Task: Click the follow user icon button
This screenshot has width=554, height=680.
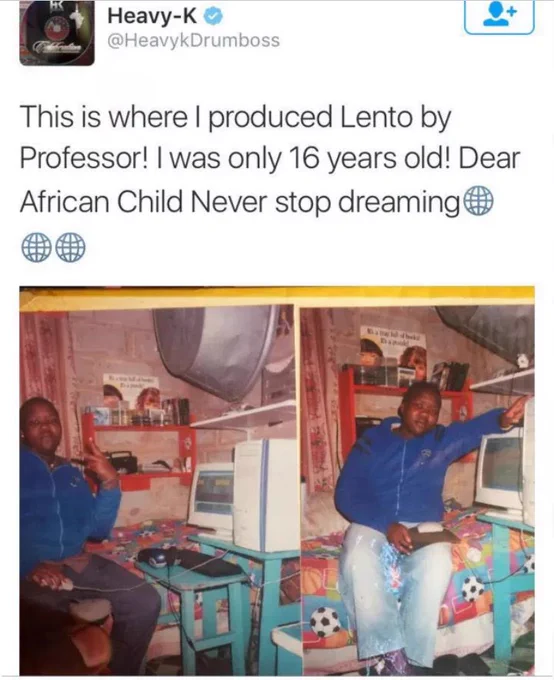Action: click(499, 16)
